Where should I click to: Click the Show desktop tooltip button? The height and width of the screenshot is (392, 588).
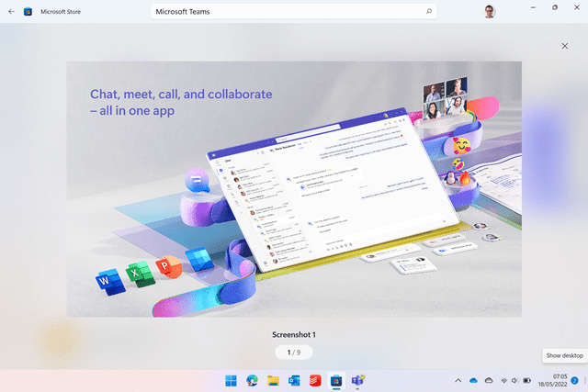(x=564, y=355)
